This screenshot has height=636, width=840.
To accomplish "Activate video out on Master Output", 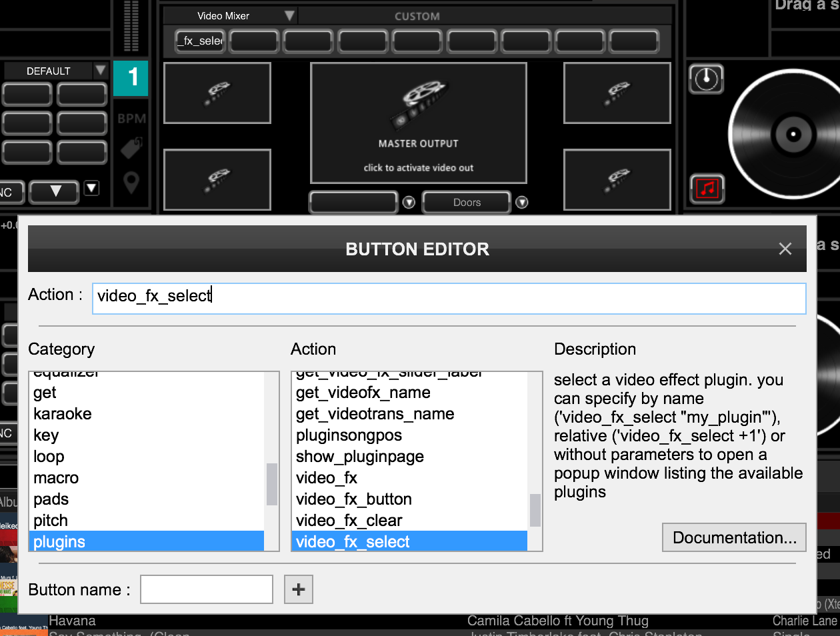I will coord(418,167).
